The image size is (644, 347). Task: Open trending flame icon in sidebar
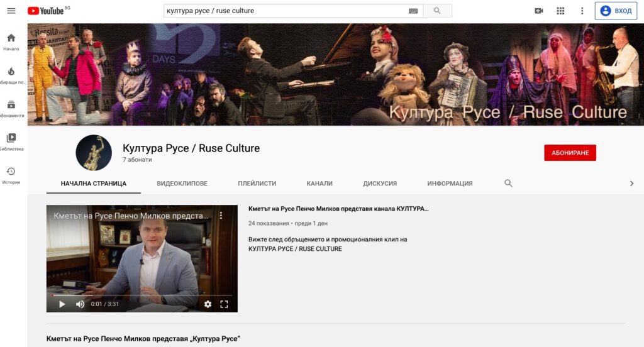pos(11,75)
